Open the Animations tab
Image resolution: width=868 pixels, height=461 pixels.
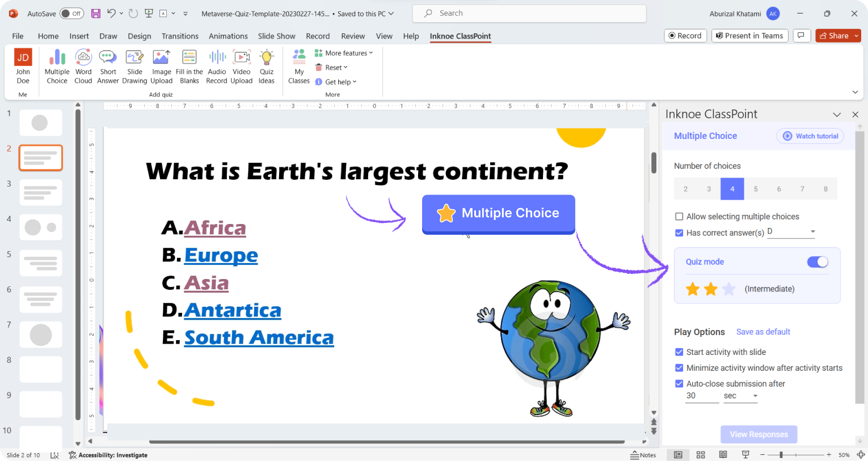point(228,36)
